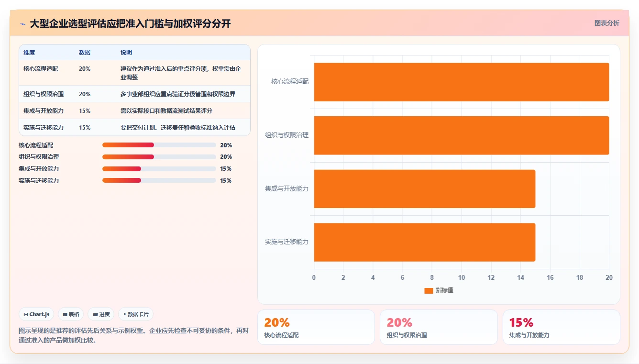This screenshot has width=639, height=364.
Task: Click the chart bar for 核心流程适配
Action: pyautogui.click(x=461, y=82)
